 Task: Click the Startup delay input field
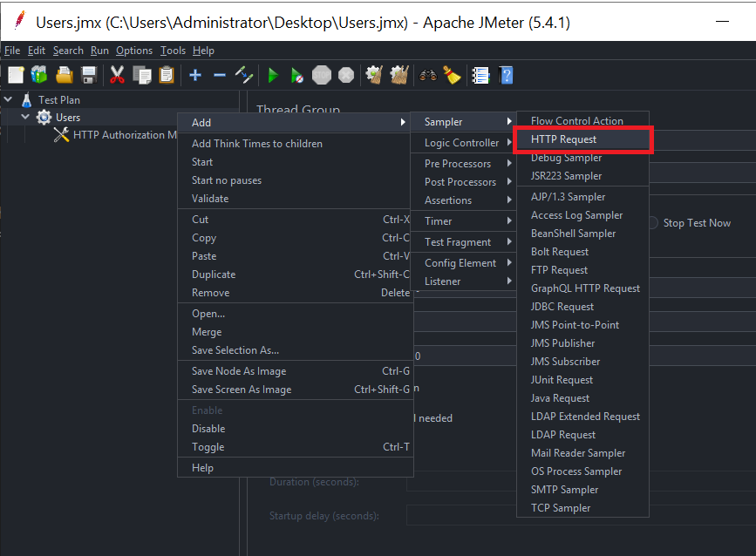581,516
